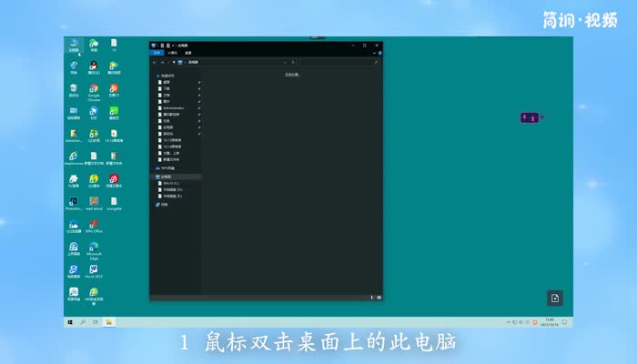Open address bar history dropdown

point(285,62)
